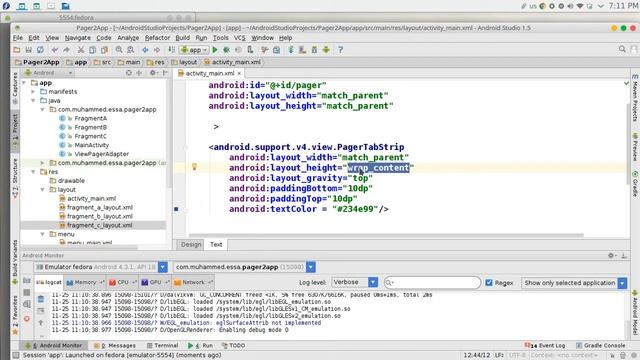
Task: Click the Open folder toolbar icon
Action: [17, 50]
